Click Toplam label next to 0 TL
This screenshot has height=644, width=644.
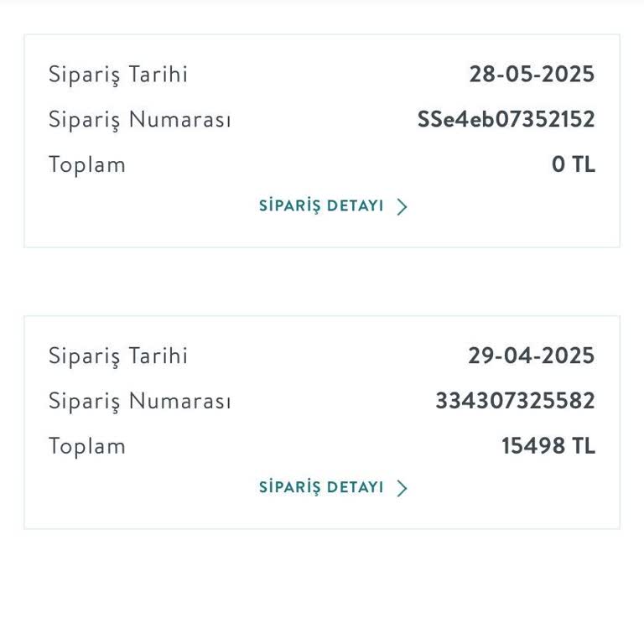click(x=87, y=165)
